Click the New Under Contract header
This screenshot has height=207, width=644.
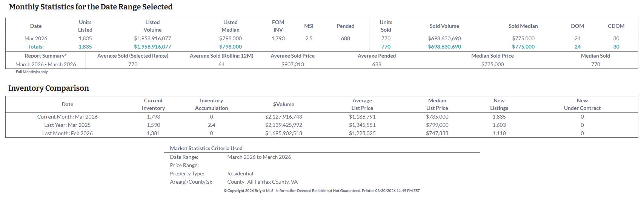tap(582, 104)
